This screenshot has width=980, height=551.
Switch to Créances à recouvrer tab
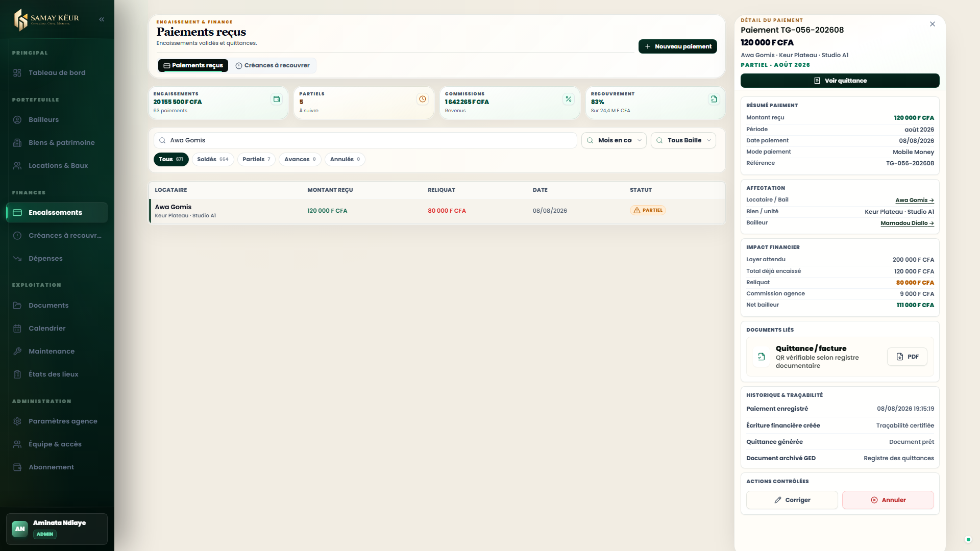[273, 65]
